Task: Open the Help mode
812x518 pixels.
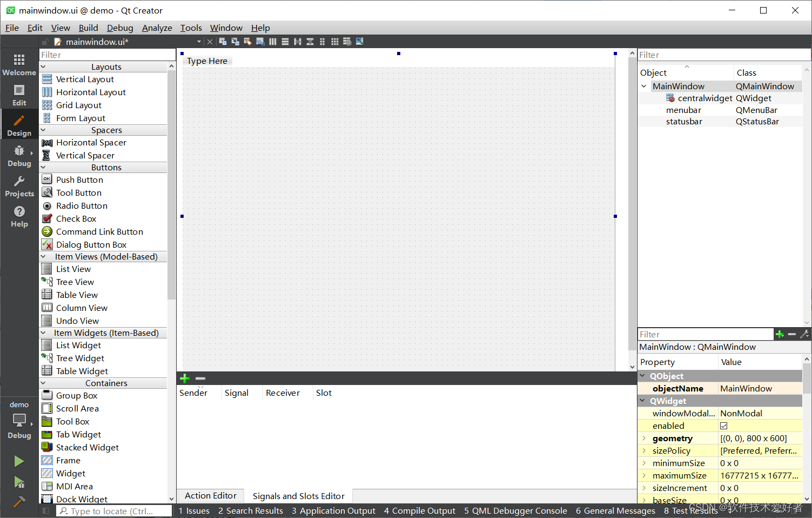Action: click(19, 216)
